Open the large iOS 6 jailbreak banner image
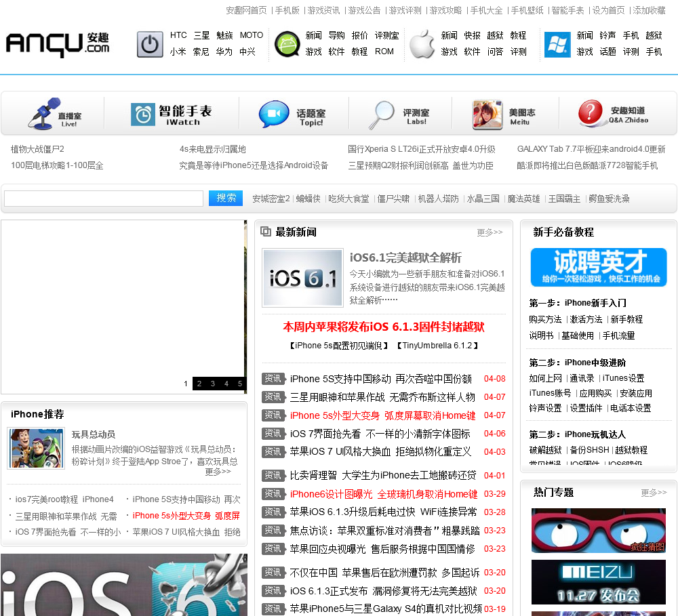 click(x=124, y=585)
